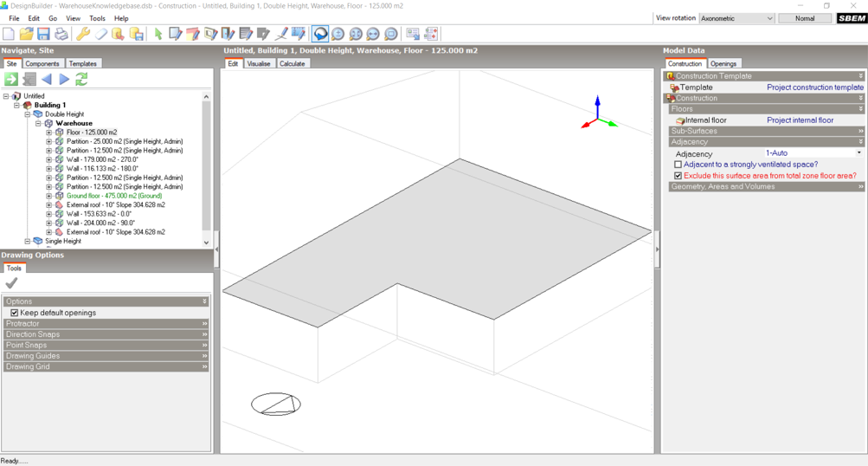Screen dimensions: 868x466
Task: Open the View rotation Axonometric dropdown
Action: coord(736,18)
